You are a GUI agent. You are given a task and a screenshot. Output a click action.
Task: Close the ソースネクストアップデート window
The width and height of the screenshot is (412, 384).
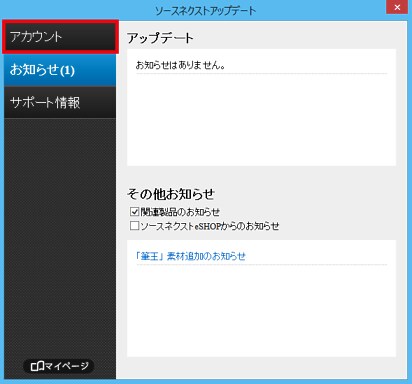tap(397, 7)
